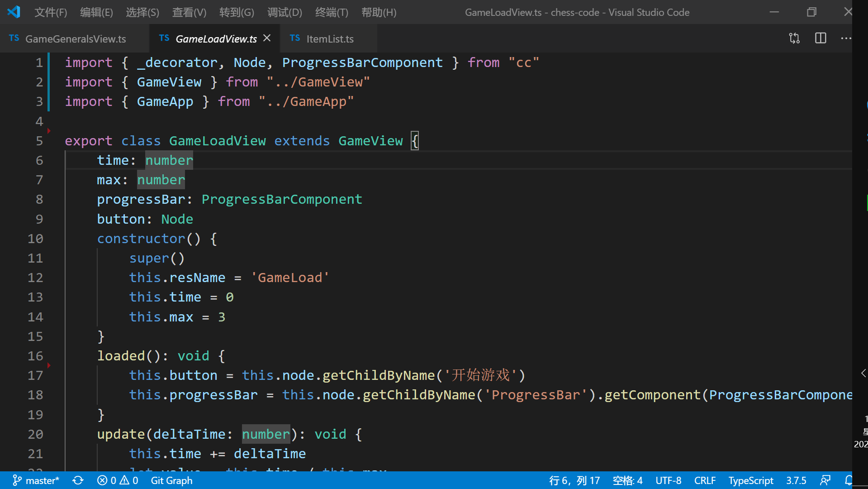868x489 pixels.
Task: Click the master* git branch indicator
Action: 36,480
